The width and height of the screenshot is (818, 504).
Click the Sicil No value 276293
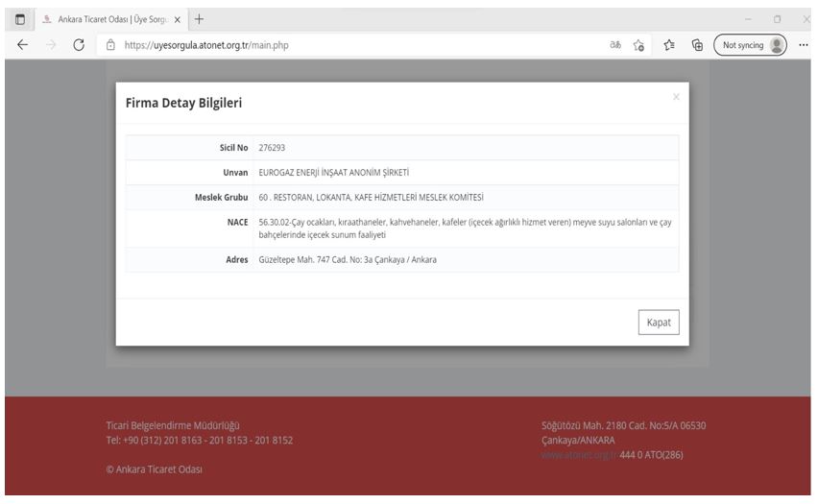(x=273, y=148)
